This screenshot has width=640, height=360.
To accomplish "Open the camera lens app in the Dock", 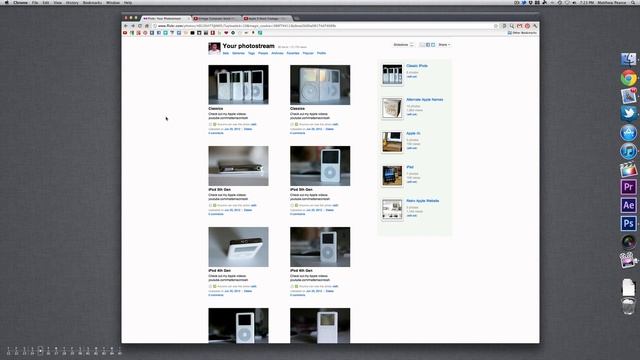I will [629, 242].
